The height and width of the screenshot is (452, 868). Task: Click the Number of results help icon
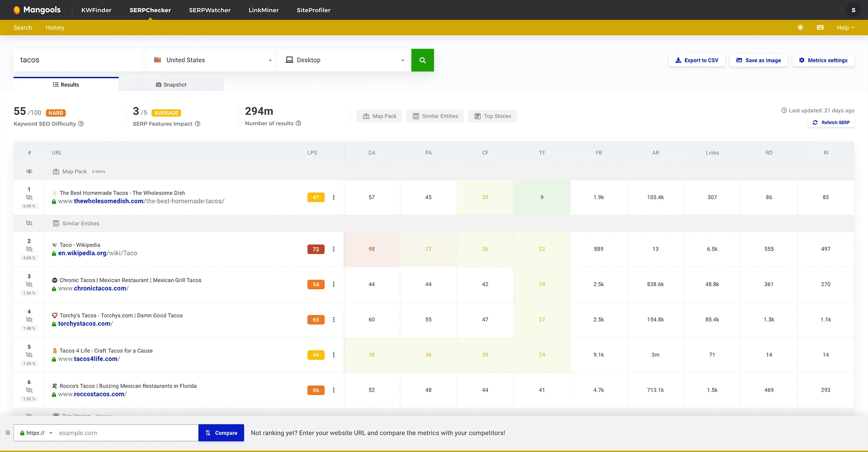(298, 123)
